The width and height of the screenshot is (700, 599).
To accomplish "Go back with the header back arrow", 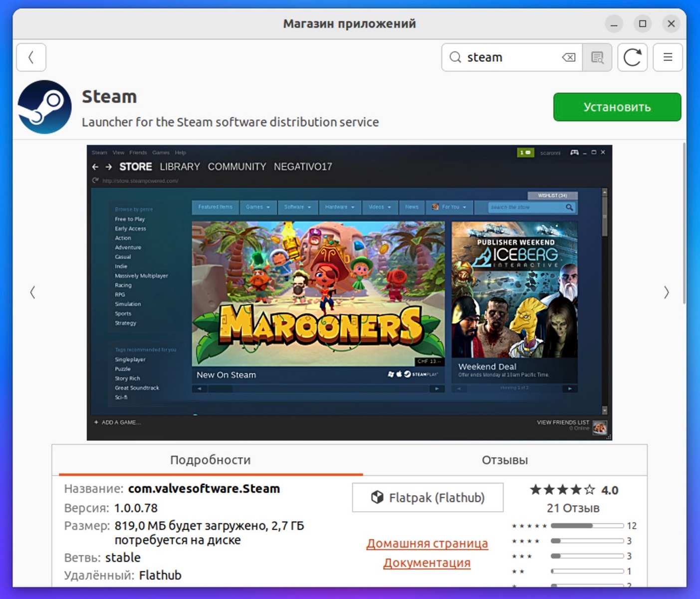I will (31, 57).
